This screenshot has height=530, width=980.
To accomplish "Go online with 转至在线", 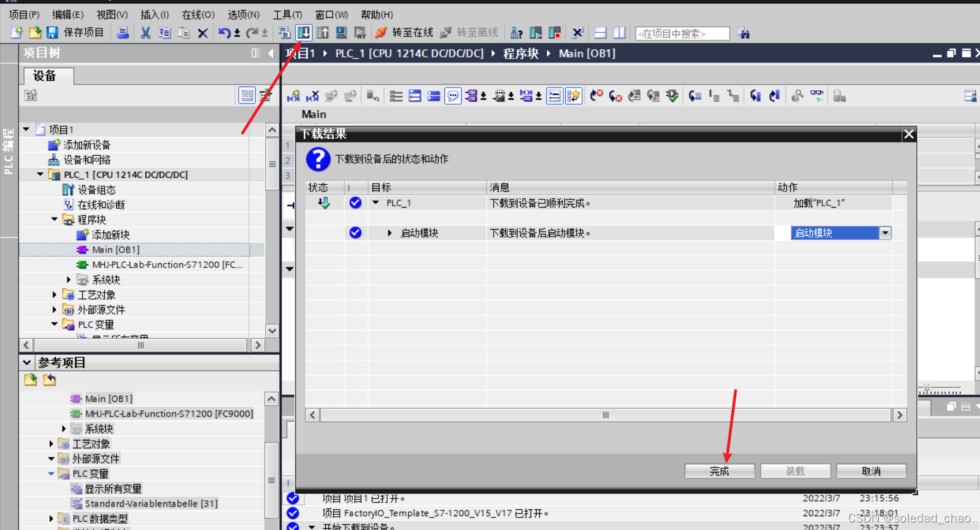I will tap(404, 32).
